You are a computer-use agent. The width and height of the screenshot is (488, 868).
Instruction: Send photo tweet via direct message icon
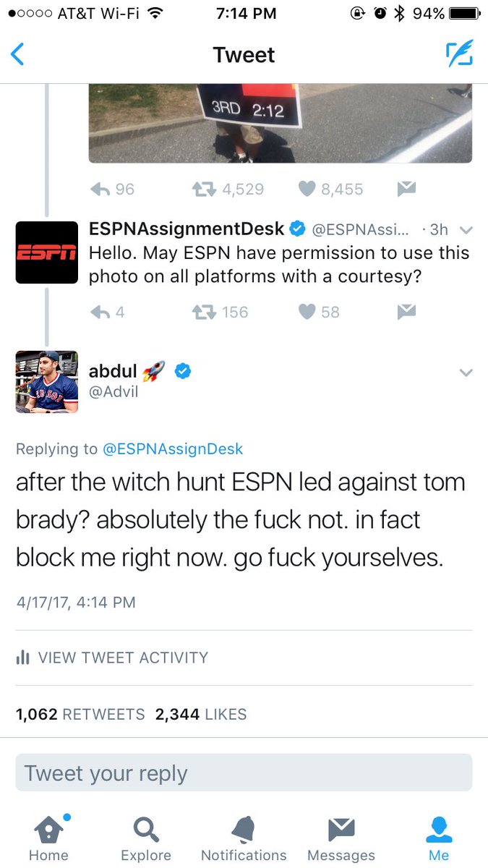pos(407,189)
